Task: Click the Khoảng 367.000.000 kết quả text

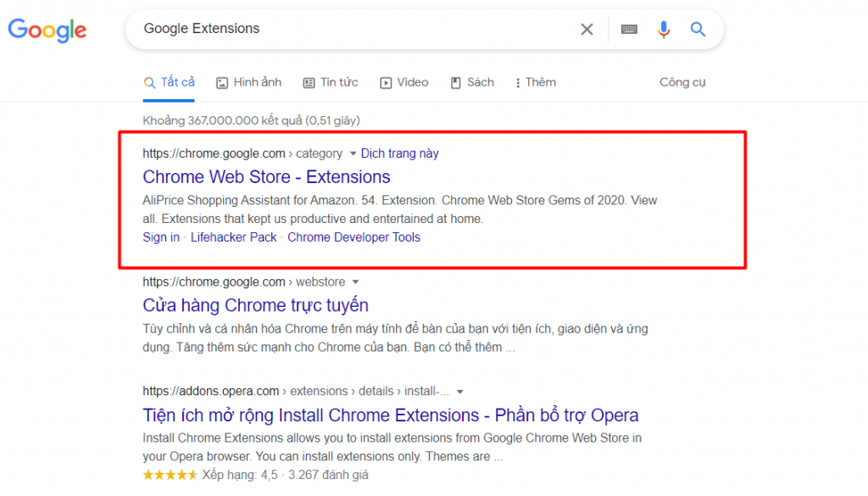Action: tap(251, 120)
